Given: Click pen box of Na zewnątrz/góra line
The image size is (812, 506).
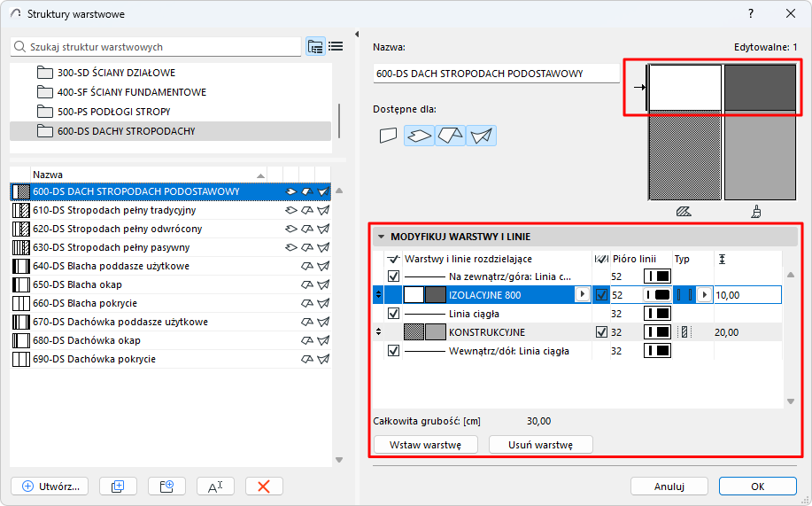Looking at the screenshot, I should point(657,276).
